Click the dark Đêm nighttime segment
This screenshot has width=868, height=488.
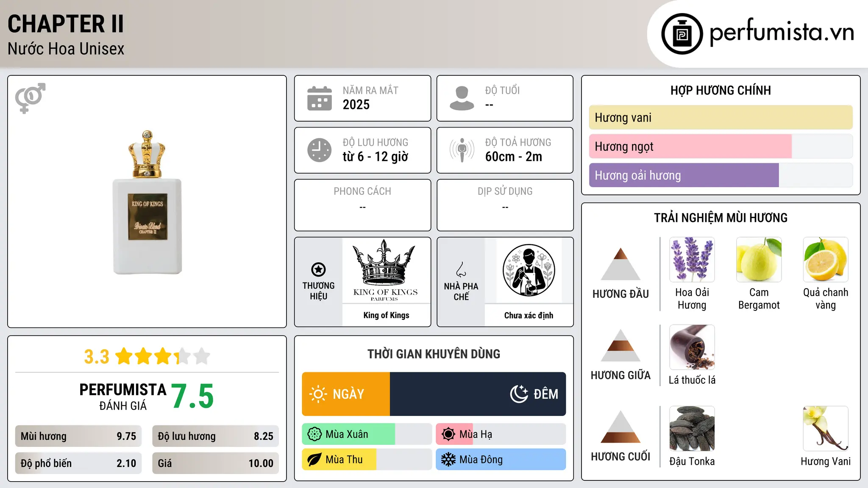coord(478,394)
